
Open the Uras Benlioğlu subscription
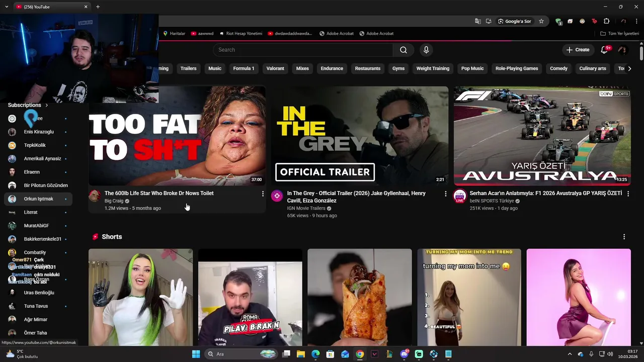tap(38, 293)
